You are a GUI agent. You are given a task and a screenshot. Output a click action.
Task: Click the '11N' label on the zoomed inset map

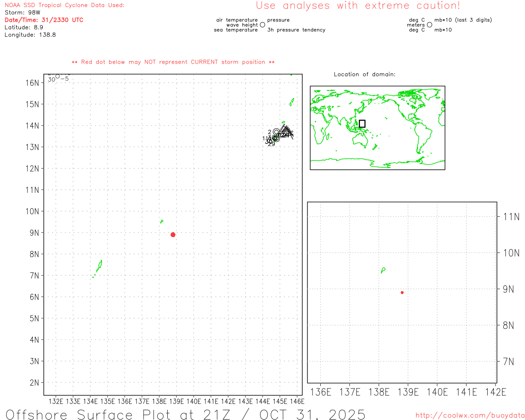click(x=511, y=217)
